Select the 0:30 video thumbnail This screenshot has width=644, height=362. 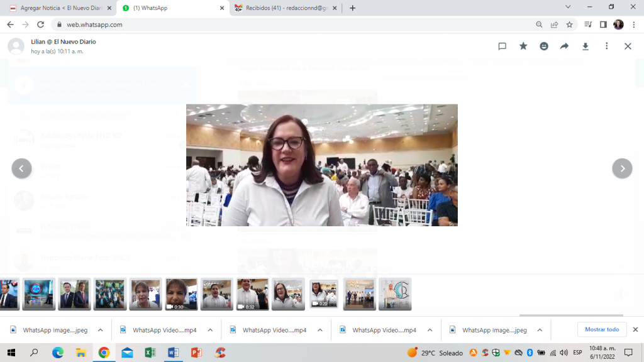[x=181, y=294]
